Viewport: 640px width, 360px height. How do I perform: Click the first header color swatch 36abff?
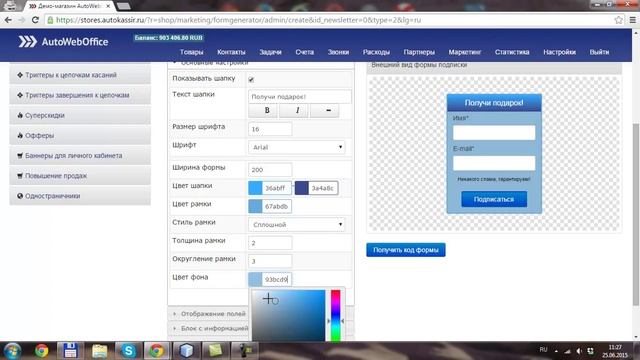click(256, 188)
